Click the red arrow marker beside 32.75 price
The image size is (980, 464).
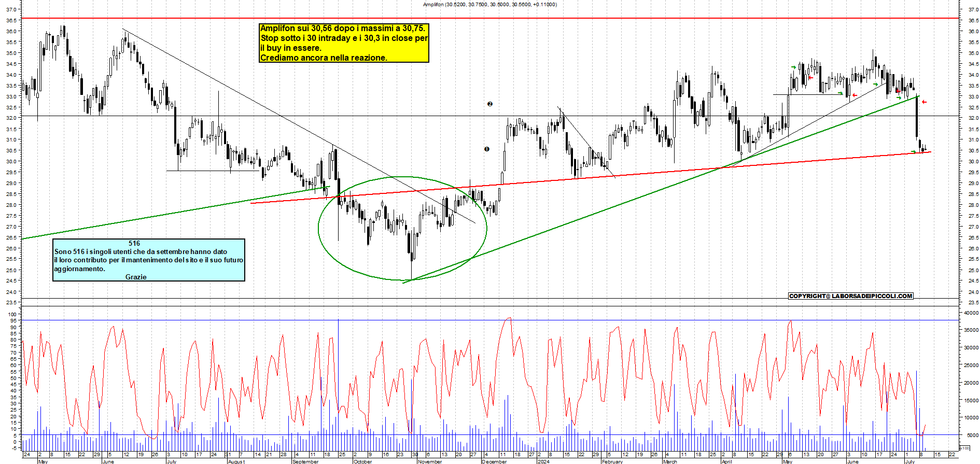[x=924, y=102]
